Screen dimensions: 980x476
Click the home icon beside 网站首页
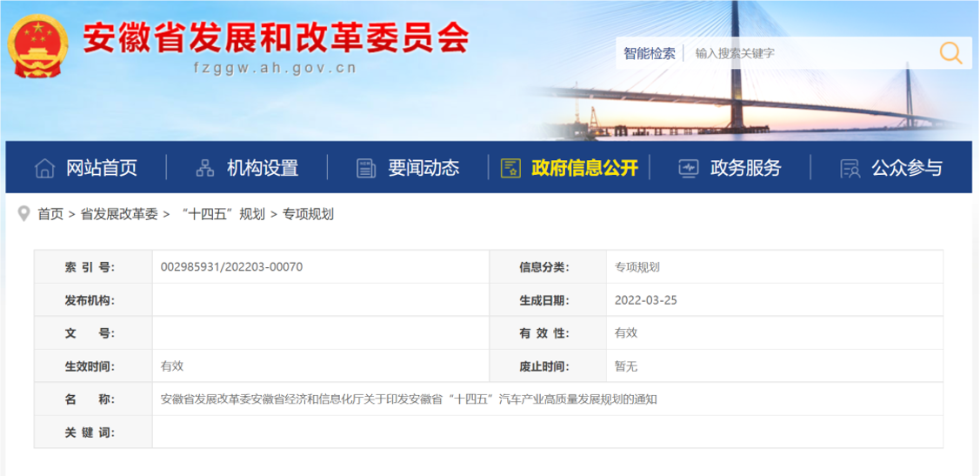coord(44,168)
